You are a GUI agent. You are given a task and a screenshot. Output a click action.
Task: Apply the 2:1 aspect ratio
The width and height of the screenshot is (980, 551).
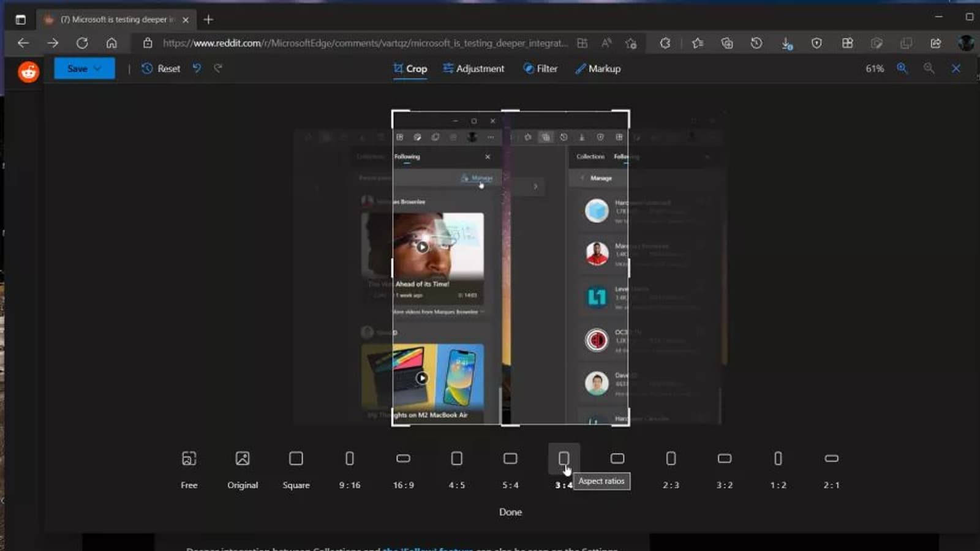831,459
